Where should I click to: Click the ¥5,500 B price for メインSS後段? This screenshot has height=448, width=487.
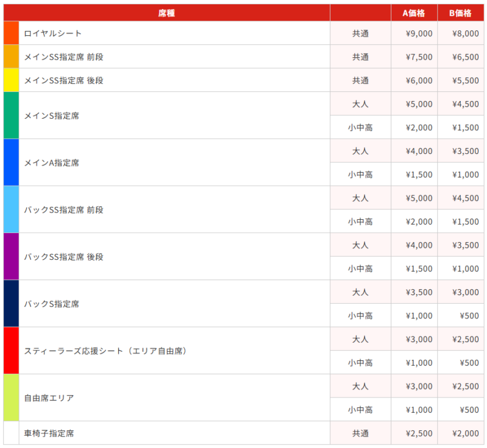466,81
